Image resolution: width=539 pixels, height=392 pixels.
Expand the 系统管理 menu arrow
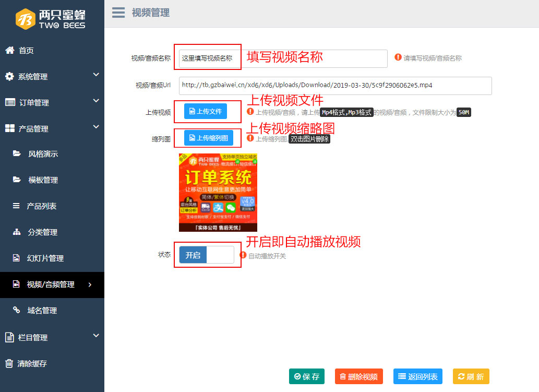96,75
